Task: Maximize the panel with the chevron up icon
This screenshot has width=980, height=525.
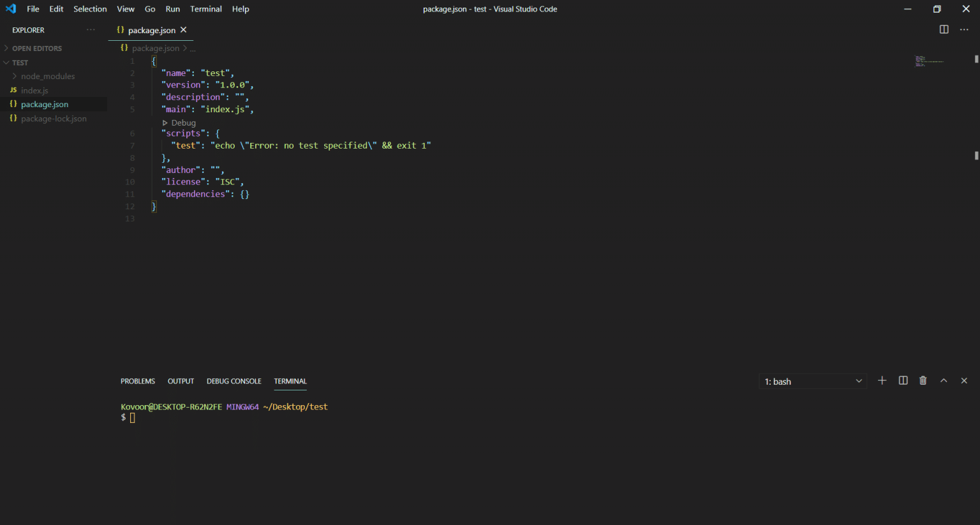Action: click(943, 381)
